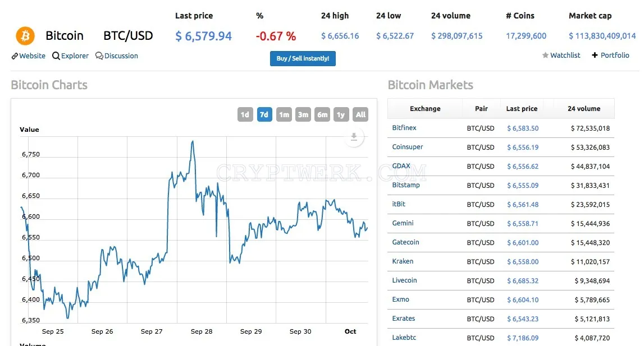
Task: Click the orange Bitcoin logo icon
Action: (x=25, y=36)
